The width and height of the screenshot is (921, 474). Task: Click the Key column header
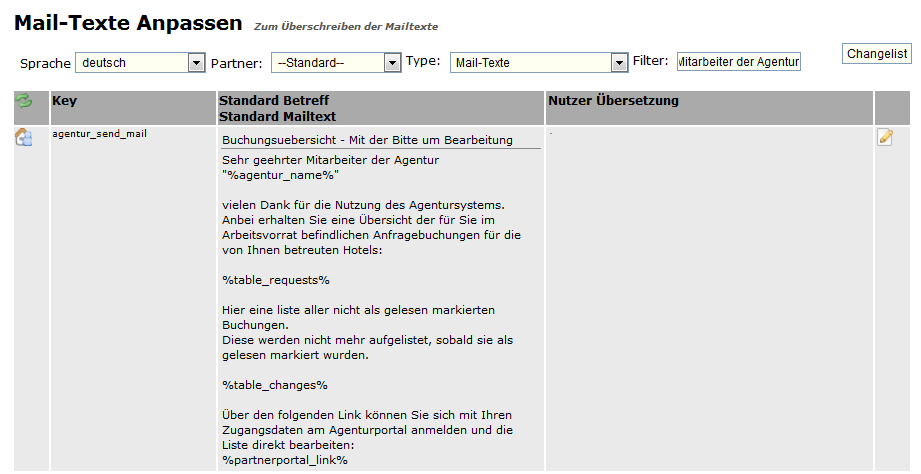tap(64, 101)
